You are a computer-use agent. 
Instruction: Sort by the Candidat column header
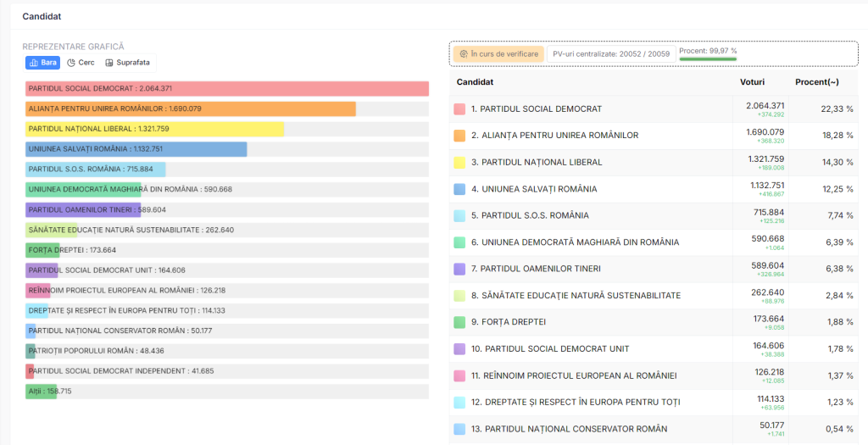pyautogui.click(x=475, y=82)
